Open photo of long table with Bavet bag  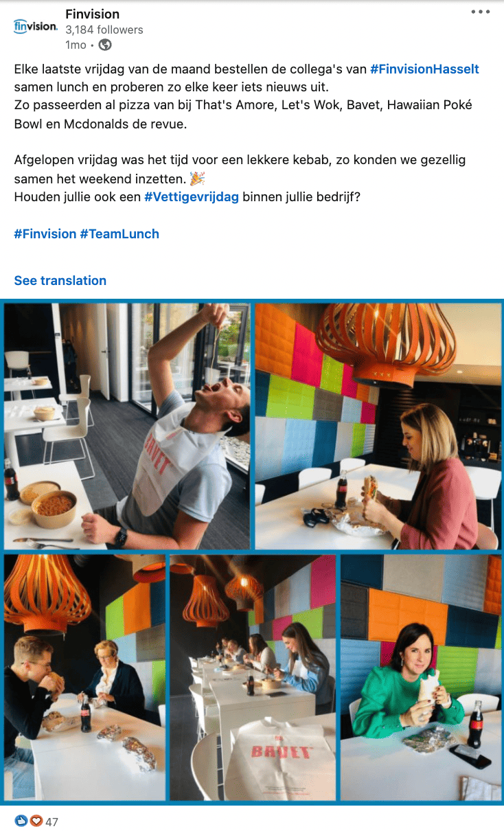(253, 678)
